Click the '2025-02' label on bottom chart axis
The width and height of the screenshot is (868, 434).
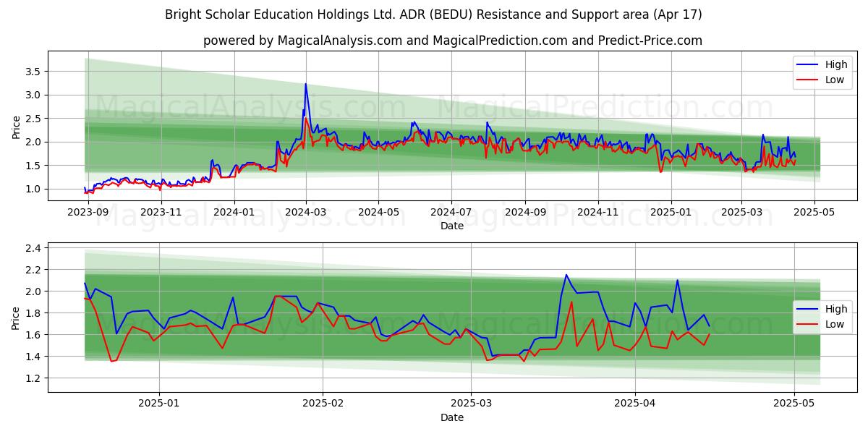323,404
